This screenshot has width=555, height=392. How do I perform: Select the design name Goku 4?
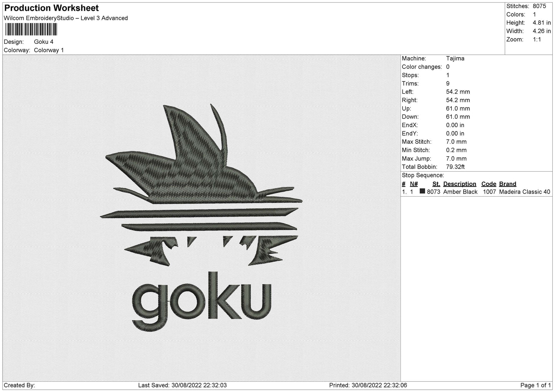[44, 42]
